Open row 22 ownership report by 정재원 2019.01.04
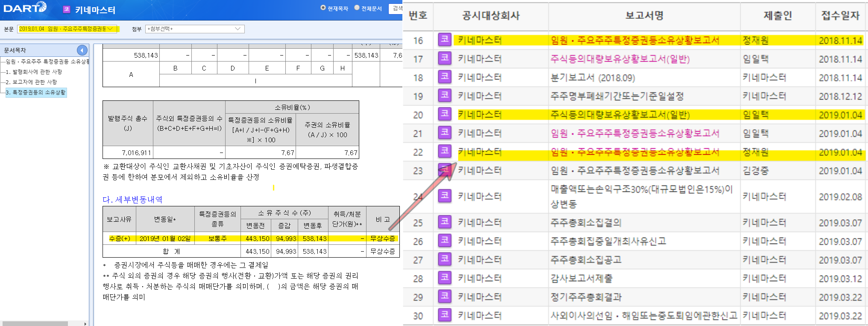Screen dimensions: 868x326 click(635, 152)
